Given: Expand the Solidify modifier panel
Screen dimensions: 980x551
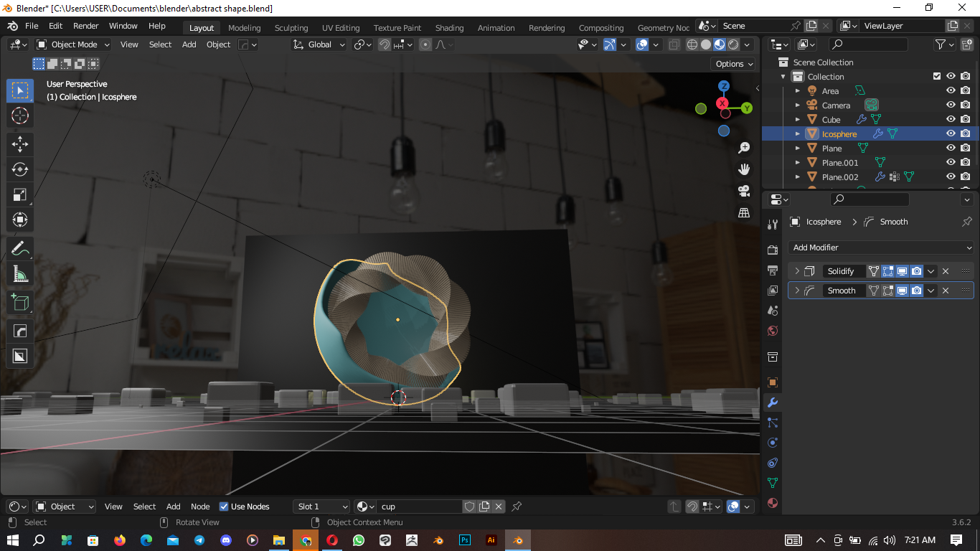Looking at the screenshot, I should (797, 271).
